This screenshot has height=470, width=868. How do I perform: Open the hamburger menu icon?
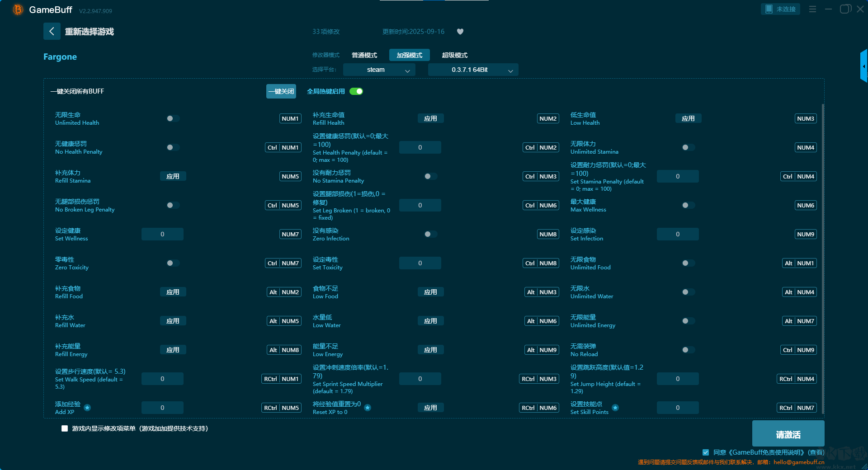[x=812, y=9]
